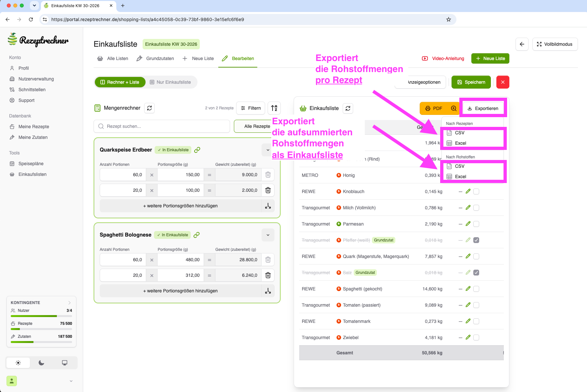This screenshot has width=587, height=392.
Task: Edit the Tomaten (passiert) row pencil icon
Action: [x=468, y=305]
